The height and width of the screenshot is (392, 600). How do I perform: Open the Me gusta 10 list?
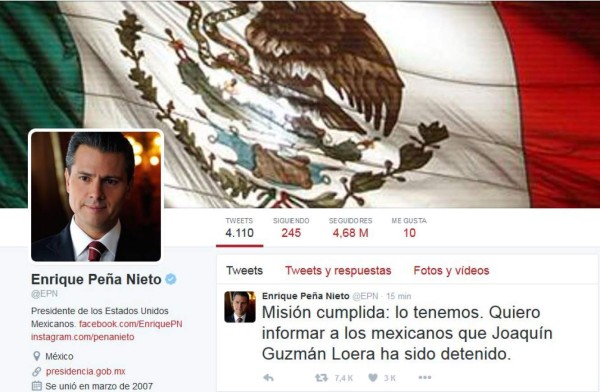pyautogui.click(x=409, y=228)
